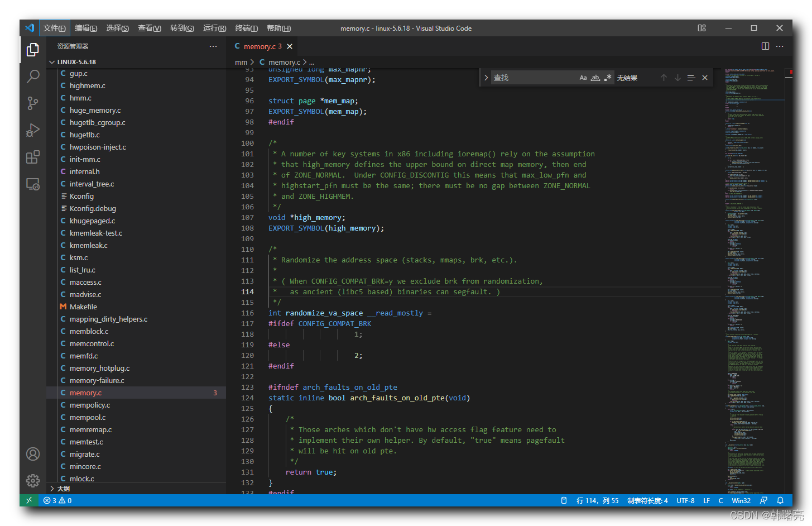
Task: Click the notifications bell in status bar
Action: click(780, 500)
